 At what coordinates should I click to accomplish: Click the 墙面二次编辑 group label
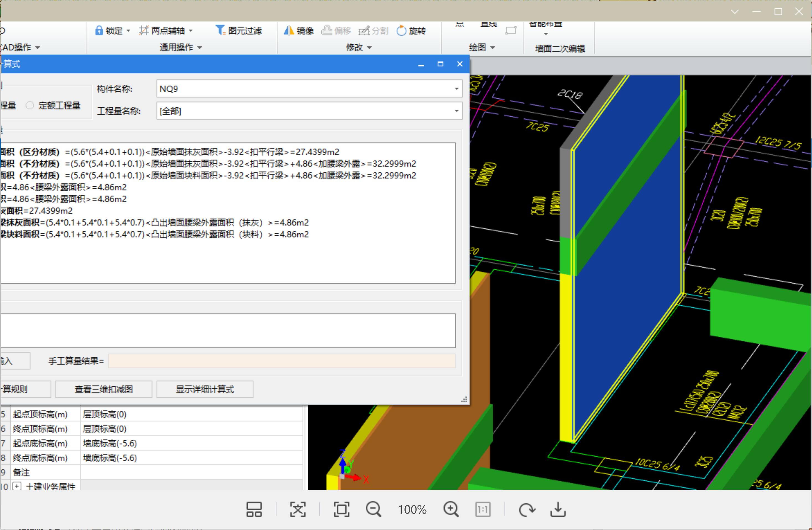[560, 49]
